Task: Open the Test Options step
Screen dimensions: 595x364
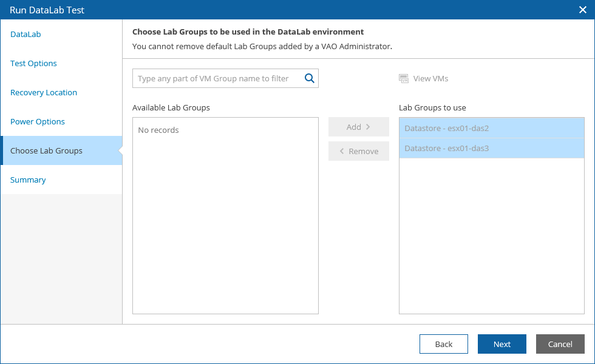Action: [x=33, y=64]
